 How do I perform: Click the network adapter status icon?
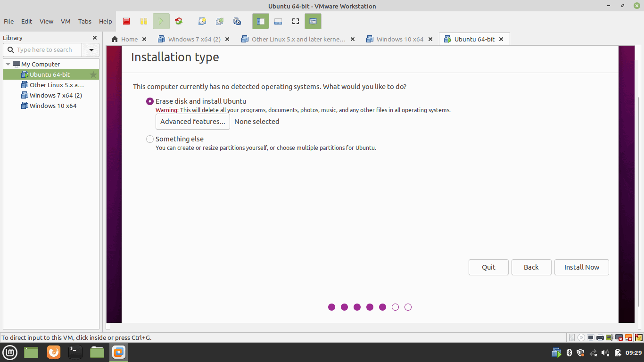pos(591,337)
